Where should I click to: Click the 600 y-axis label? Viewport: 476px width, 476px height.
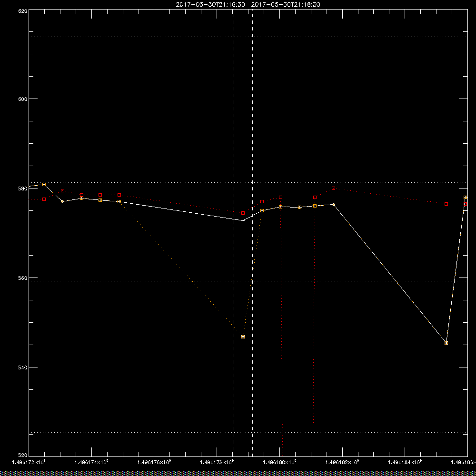pyautogui.click(x=23, y=99)
